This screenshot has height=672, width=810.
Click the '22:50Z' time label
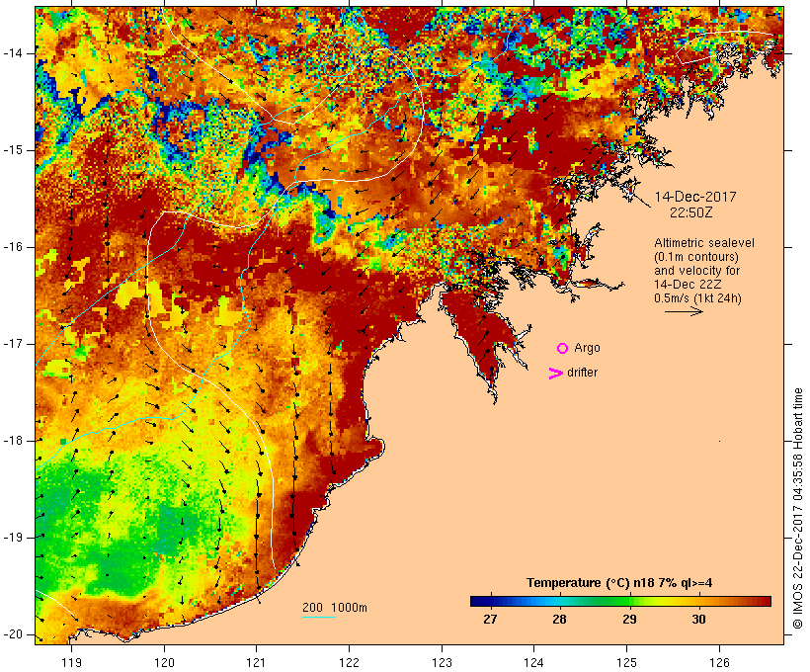[691, 212]
